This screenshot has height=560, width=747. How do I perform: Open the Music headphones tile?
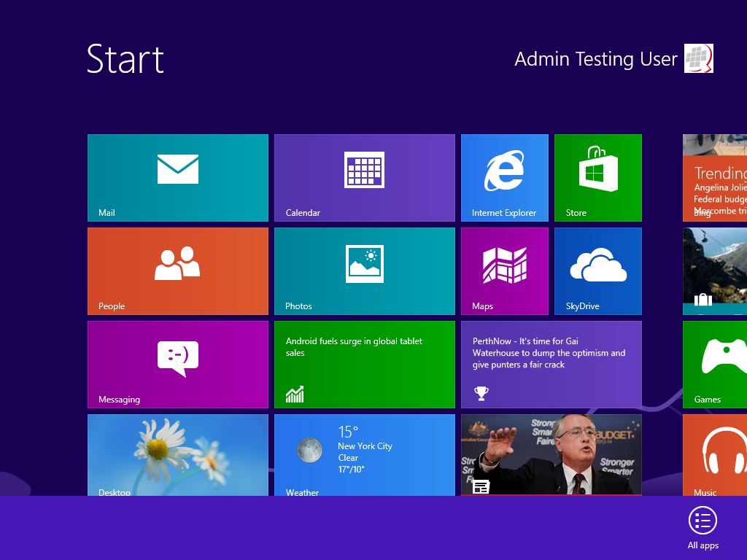click(x=715, y=454)
